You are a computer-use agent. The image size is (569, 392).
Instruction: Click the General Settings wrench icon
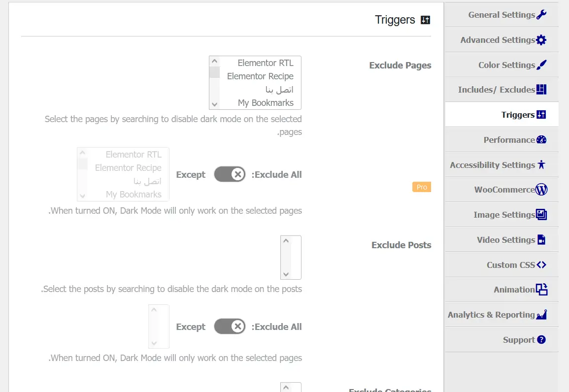tap(541, 15)
